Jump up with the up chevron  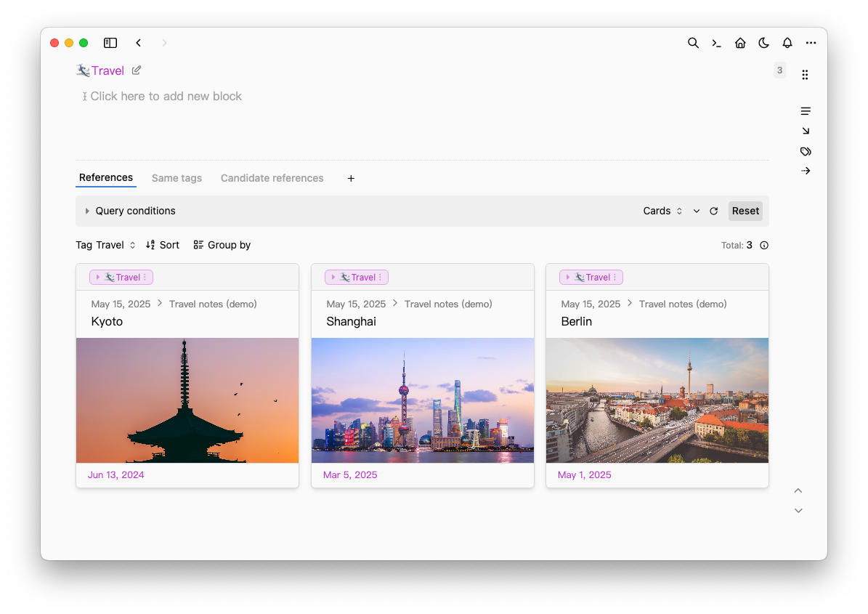click(798, 490)
